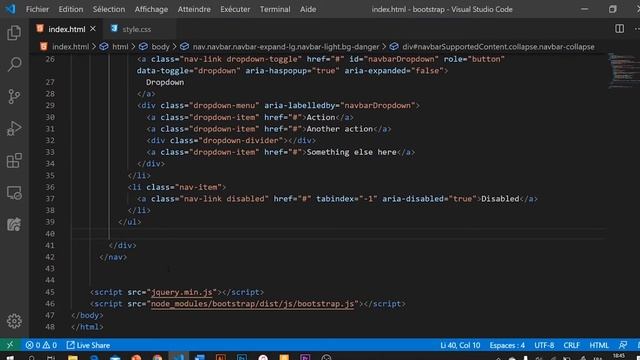
Task: Change indentation via Espaces : 4
Action: (507, 345)
